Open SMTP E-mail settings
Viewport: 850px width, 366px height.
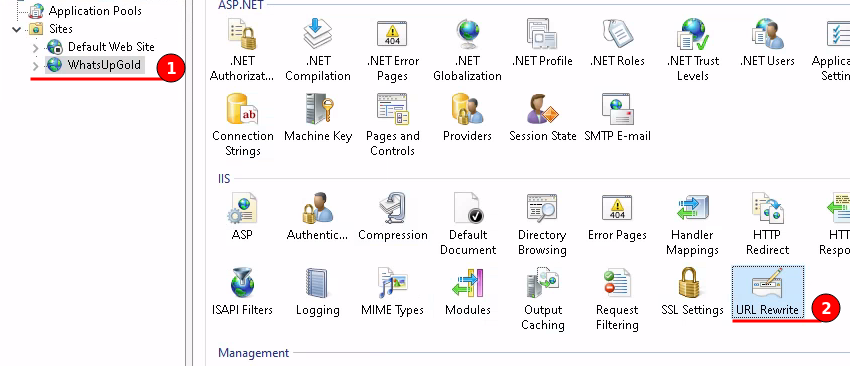617,118
